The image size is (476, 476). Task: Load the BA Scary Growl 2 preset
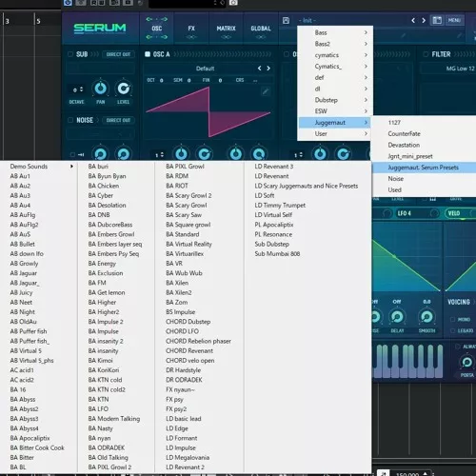point(188,195)
